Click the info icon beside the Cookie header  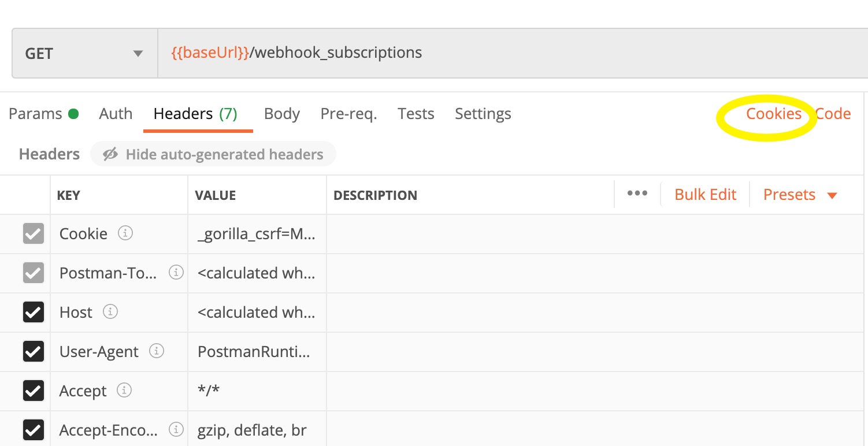coord(125,233)
